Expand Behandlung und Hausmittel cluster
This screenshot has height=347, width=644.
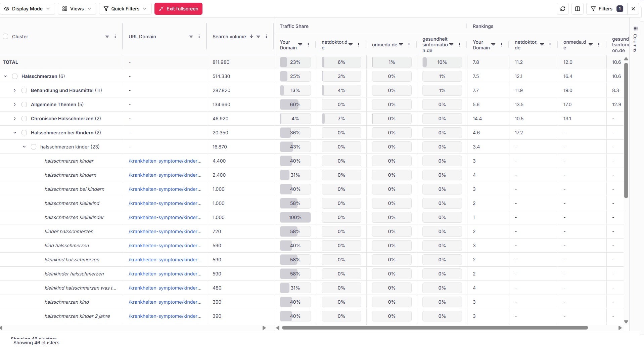click(15, 90)
